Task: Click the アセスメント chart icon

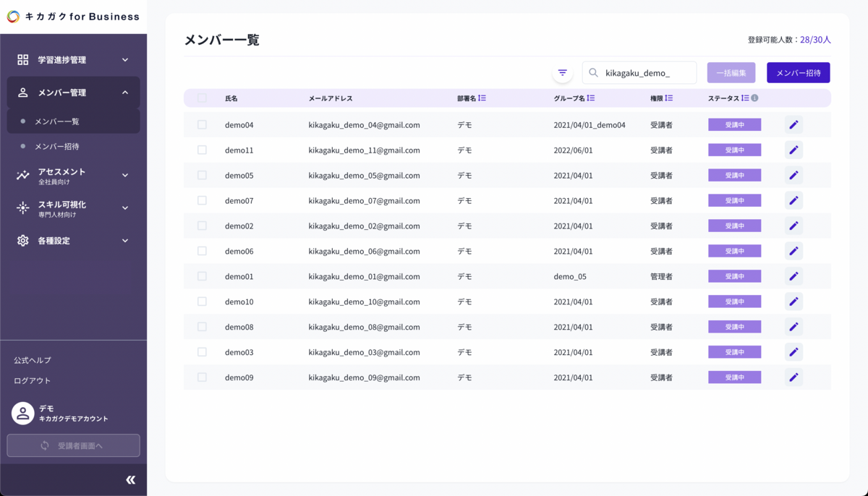Action: 23,175
